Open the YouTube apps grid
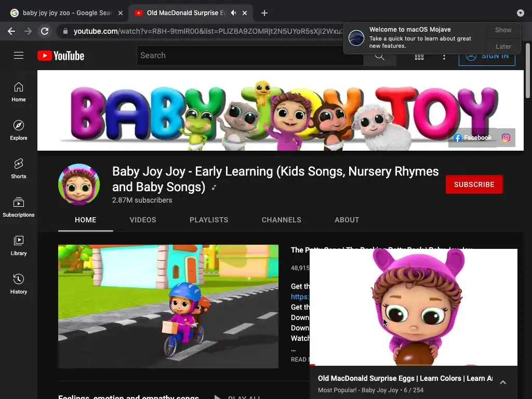 [x=419, y=57]
